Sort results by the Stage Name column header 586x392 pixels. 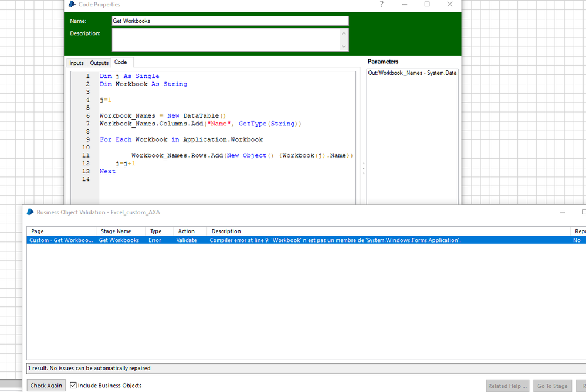(115, 231)
